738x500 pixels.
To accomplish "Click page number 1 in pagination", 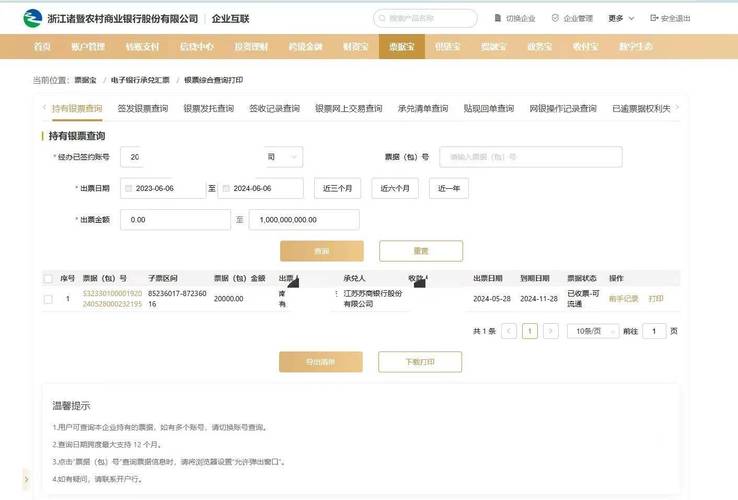I will pyautogui.click(x=530, y=331).
